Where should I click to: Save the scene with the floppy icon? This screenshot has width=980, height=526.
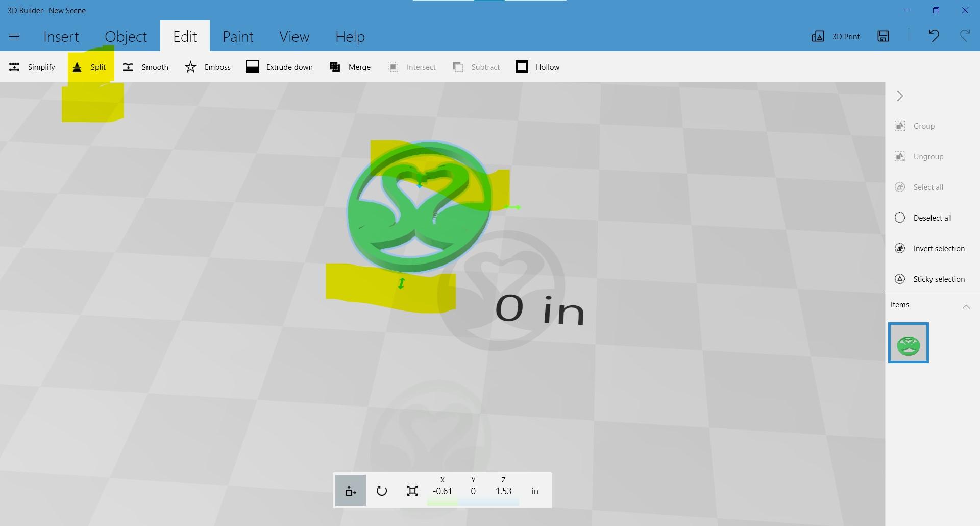tap(883, 36)
